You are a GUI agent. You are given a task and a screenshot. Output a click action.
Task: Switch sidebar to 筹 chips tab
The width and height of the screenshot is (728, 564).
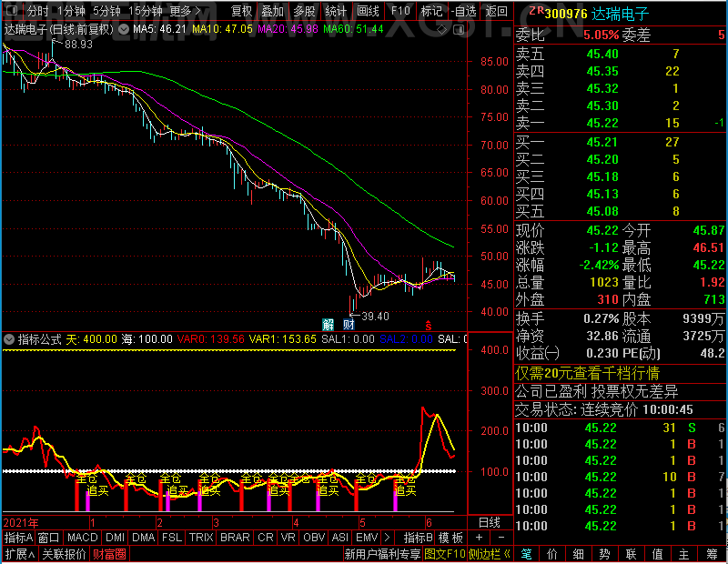712,554
